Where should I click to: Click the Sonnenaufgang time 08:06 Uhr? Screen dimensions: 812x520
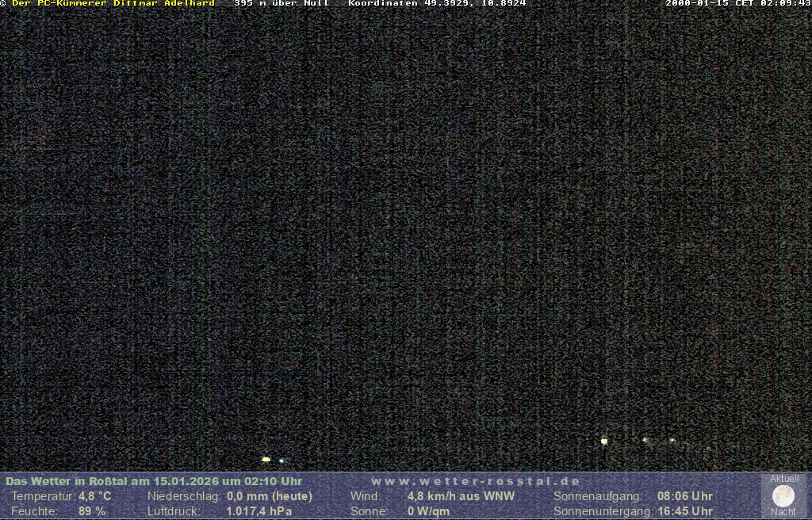click(684, 496)
